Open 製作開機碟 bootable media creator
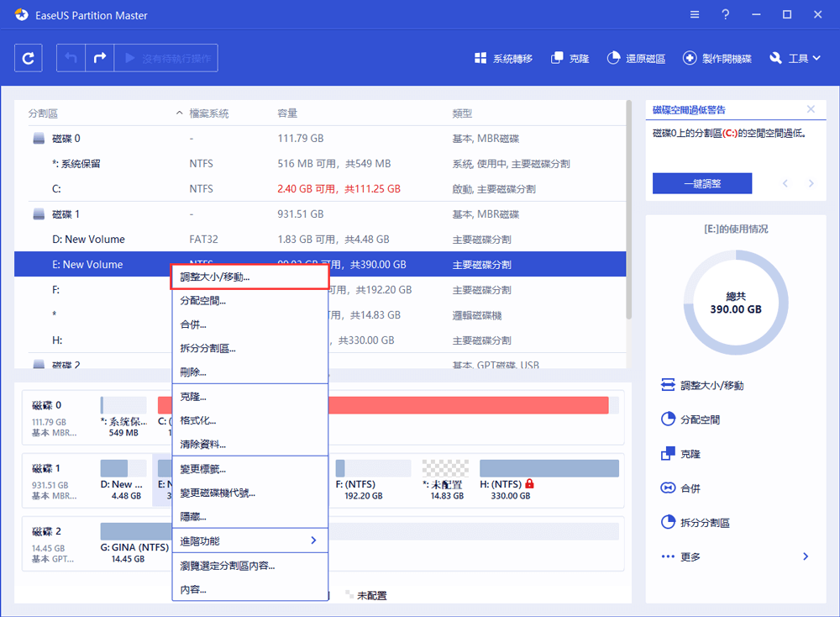 [717, 59]
